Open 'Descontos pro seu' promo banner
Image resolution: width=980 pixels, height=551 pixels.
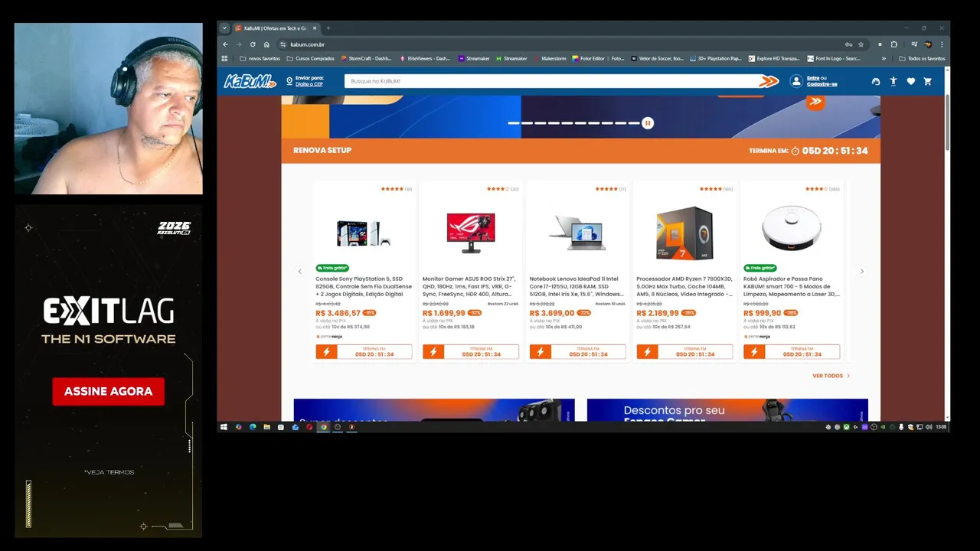pyautogui.click(x=727, y=410)
